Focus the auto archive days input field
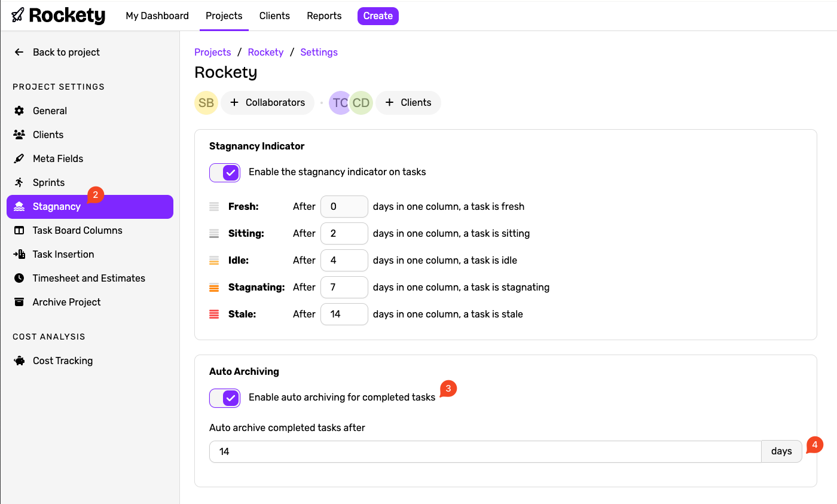The height and width of the screenshot is (504, 837). [x=484, y=452]
